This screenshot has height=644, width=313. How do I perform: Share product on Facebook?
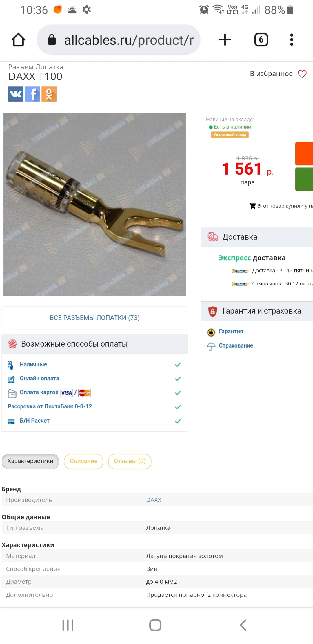[x=32, y=94]
